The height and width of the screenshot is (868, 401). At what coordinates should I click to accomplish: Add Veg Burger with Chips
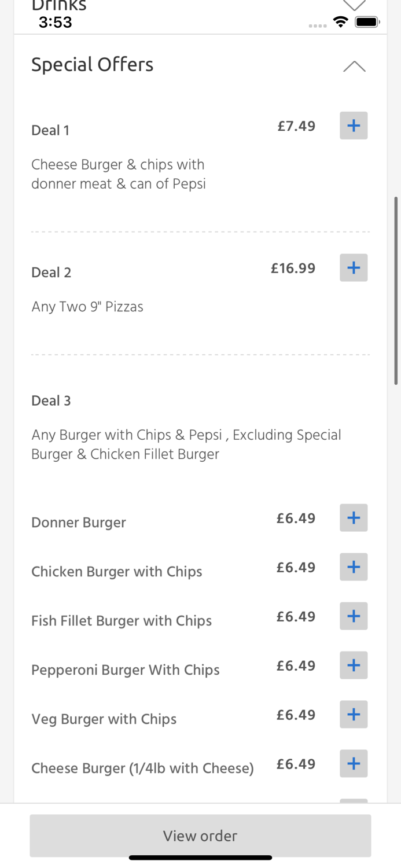(x=354, y=714)
